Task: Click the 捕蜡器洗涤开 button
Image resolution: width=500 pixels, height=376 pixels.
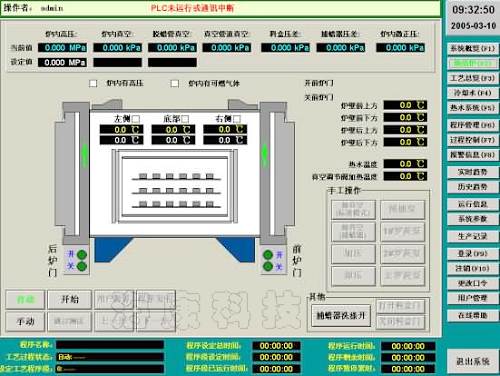Action: pos(341,315)
